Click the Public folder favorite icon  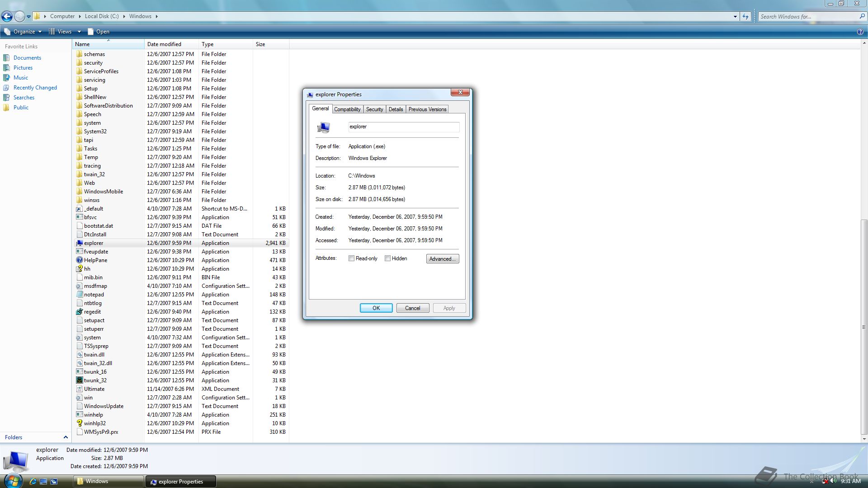click(6, 108)
